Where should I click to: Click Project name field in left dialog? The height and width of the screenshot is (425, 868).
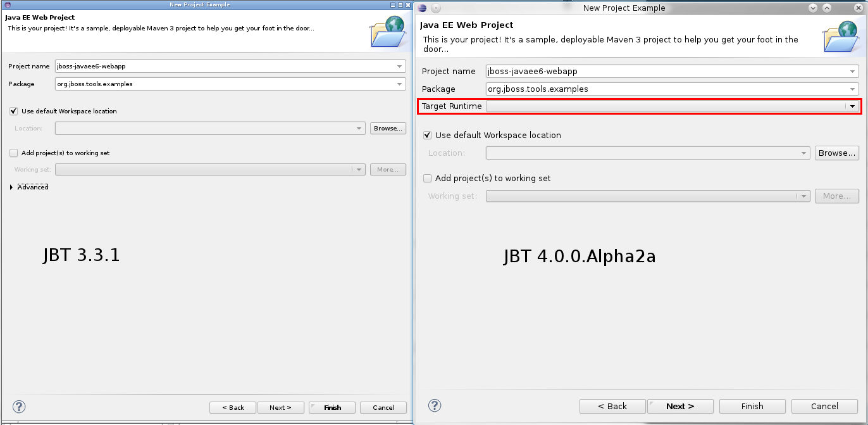tap(230, 67)
